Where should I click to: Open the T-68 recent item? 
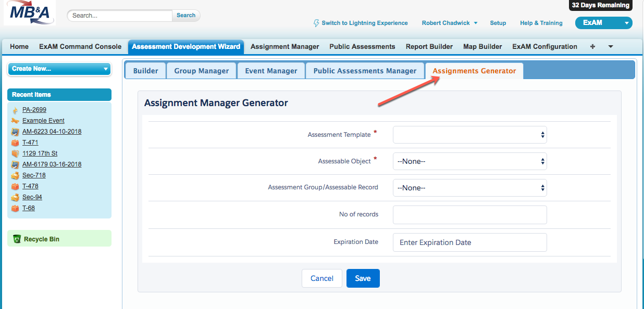point(29,208)
